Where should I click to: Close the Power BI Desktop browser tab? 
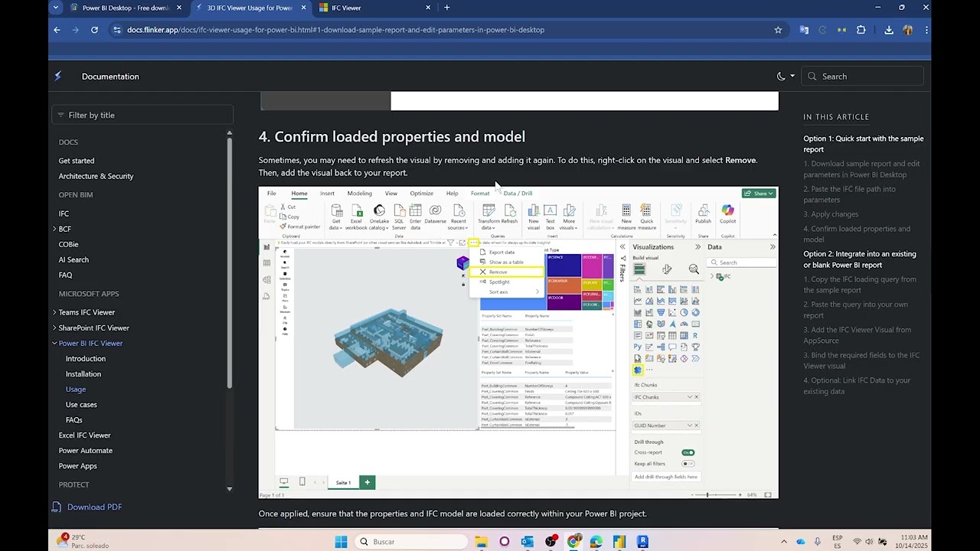[179, 8]
